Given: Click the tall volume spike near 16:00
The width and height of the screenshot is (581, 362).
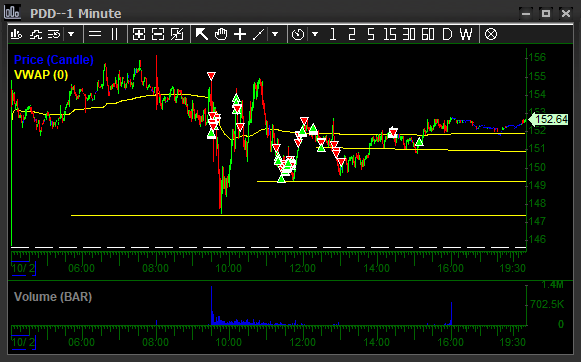Looking at the screenshot, I should pyautogui.click(x=451, y=313).
